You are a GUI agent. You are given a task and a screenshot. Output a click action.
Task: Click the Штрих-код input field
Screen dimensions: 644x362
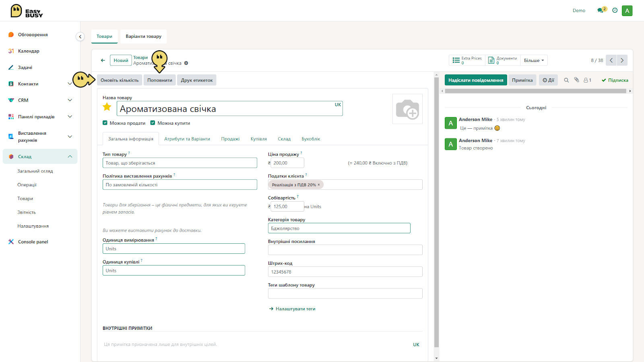tap(345, 272)
